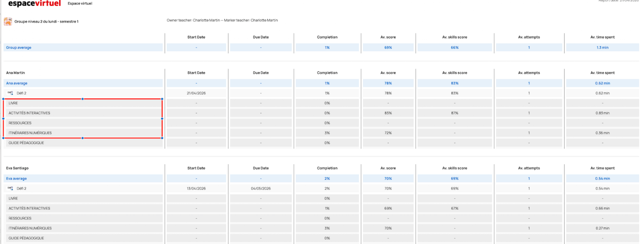Screen dimensions: 644x244
Task: Click the top-middle handle of the red selection box
Action: [x=83, y=99]
